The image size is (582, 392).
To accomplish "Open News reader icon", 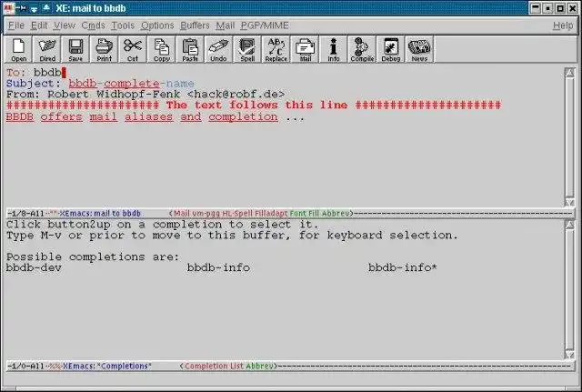I will (x=419, y=49).
